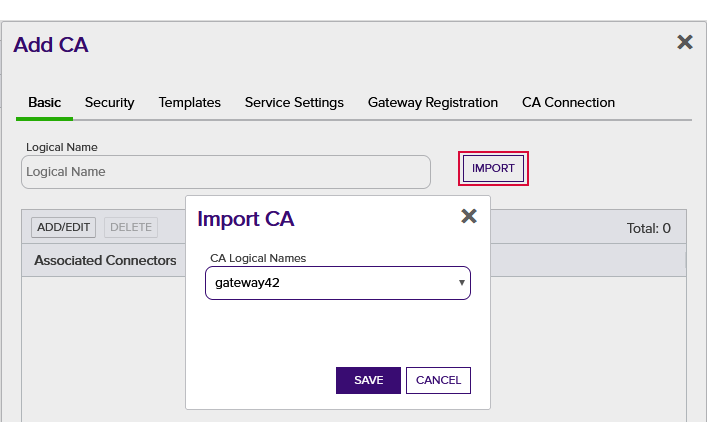This screenshot has width=707, height=422.
Task: Click the Import CA dialog title
Action: tap(246, 219)
